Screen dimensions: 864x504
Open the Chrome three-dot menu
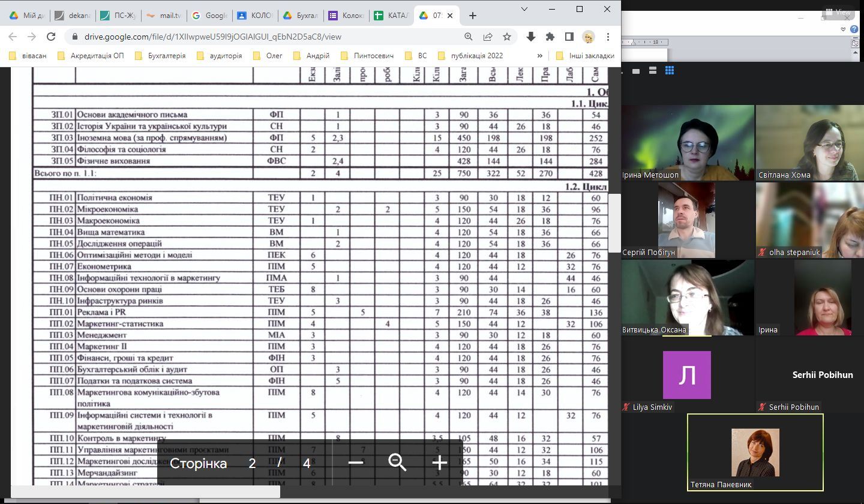pyautogui.click(x=608, y=37)
